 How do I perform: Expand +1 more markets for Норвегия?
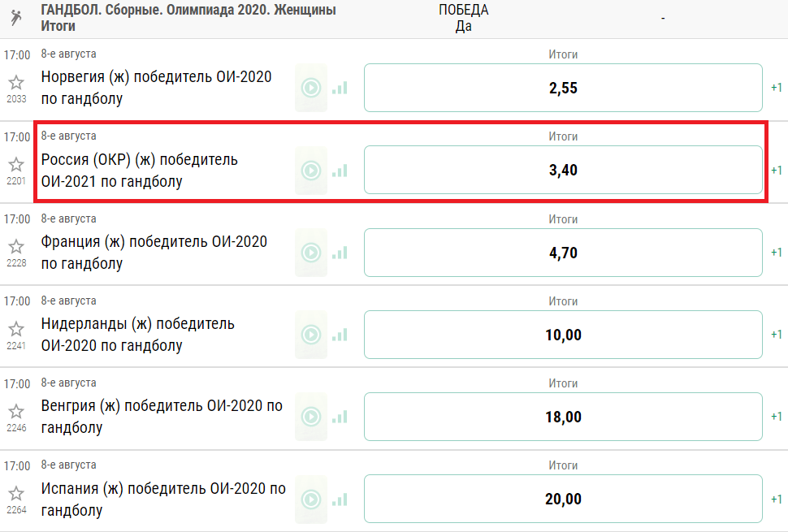coord(777,88)
